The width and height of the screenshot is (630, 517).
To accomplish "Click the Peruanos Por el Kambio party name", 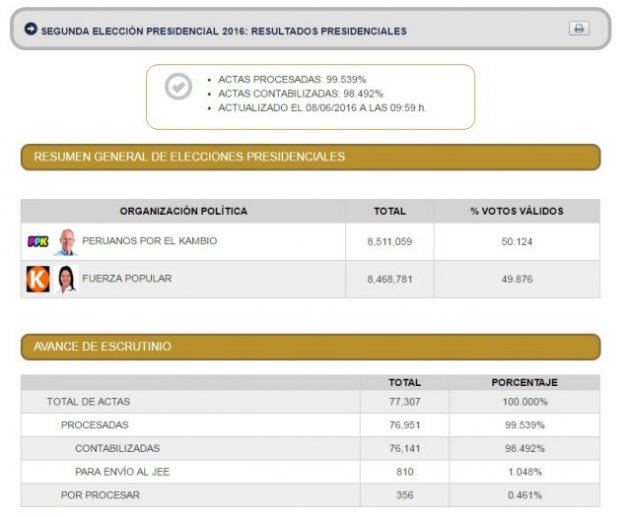I will pos(149,241).
